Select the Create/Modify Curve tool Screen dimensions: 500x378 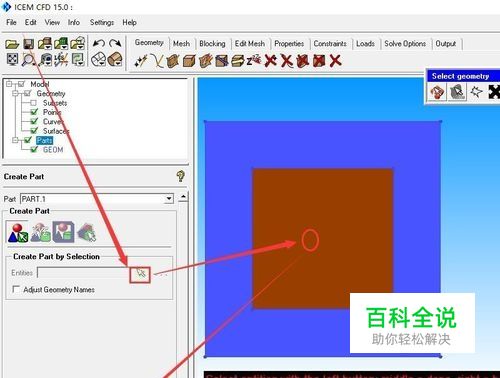point(157,61)
